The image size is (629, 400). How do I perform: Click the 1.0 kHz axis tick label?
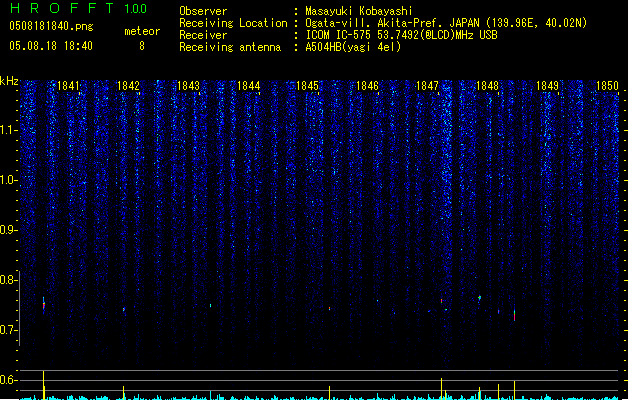(9, 180)
